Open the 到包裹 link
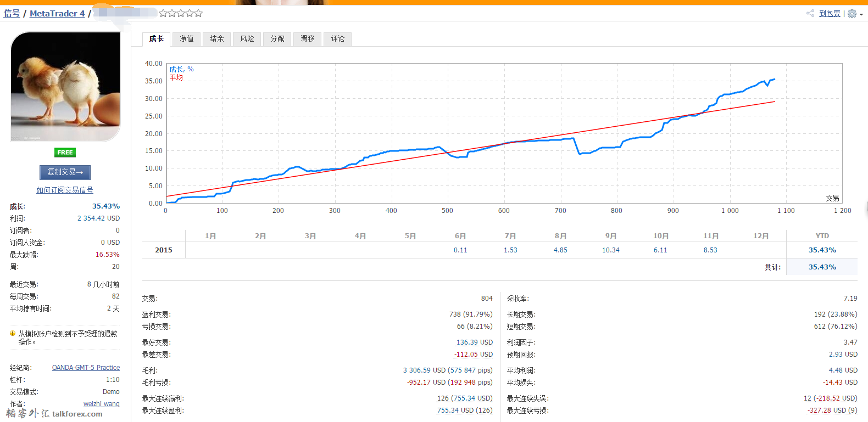This screenshot has height=422, width=868. 830,14
